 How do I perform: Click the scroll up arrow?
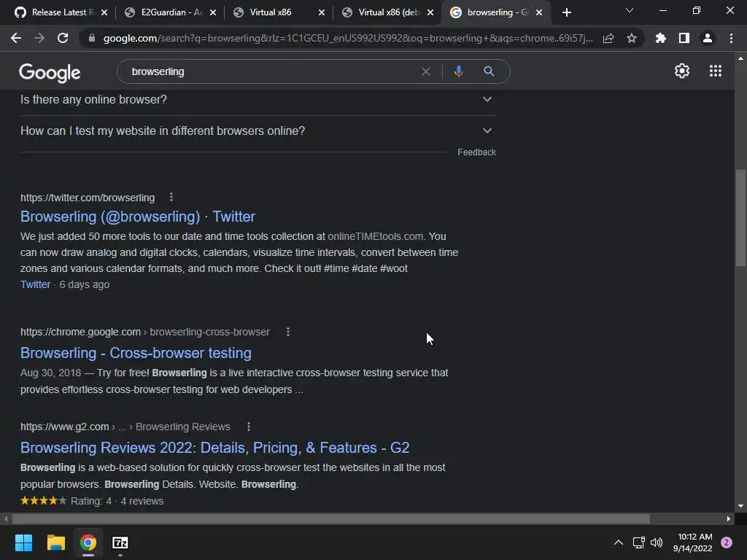(740, 58)
